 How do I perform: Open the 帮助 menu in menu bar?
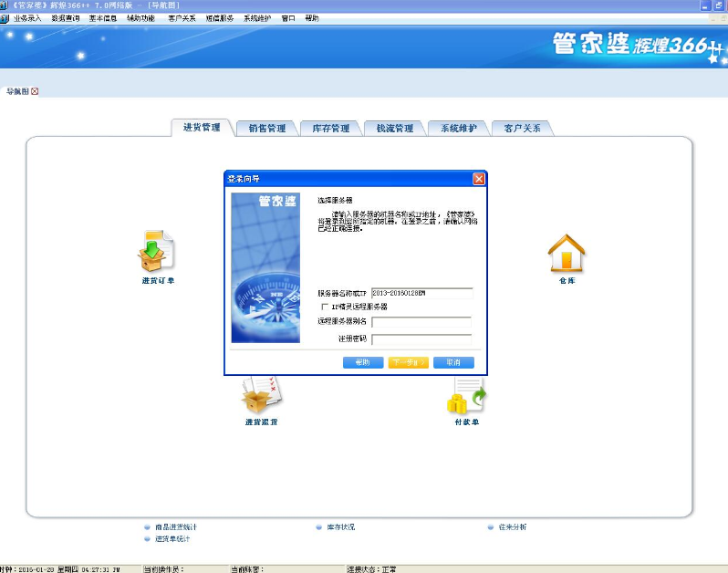coord(312,18)
